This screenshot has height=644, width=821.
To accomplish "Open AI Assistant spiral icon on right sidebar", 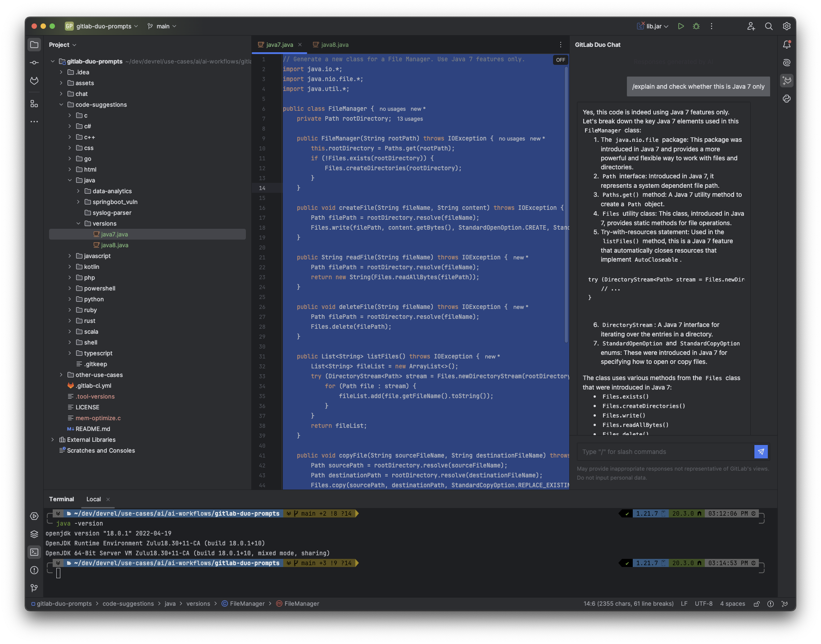I will pyautogui.click(x=787, y=63).
